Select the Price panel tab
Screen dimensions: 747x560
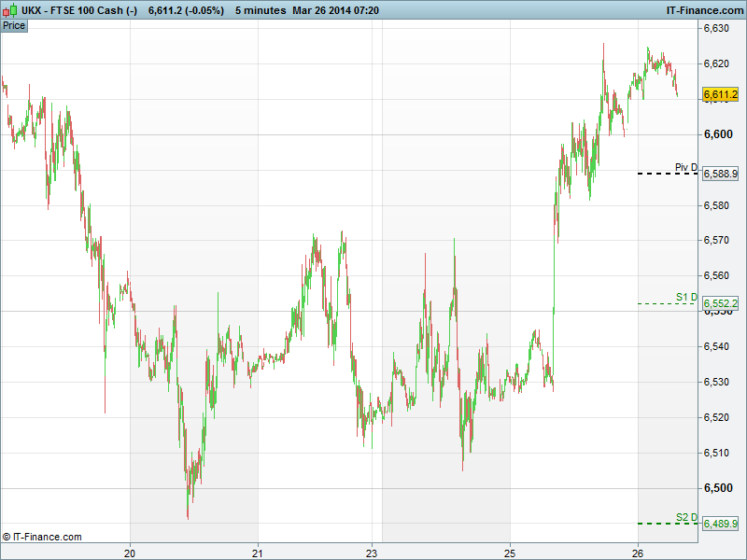tap(14, 25)
